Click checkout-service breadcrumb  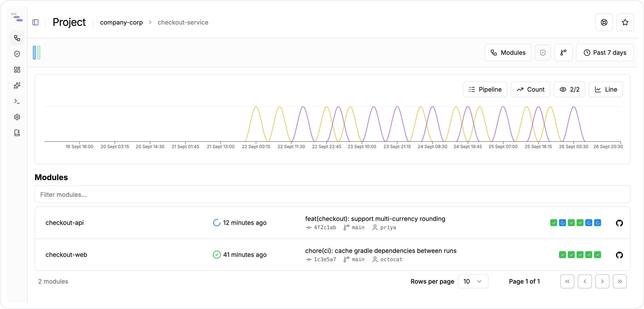pyautogui.click(x=183, y=22)
